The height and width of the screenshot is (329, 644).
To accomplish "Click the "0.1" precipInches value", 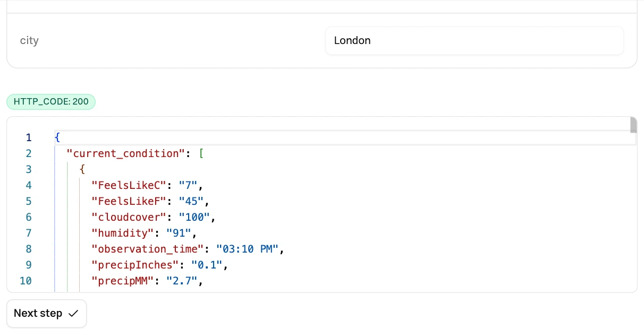I will [x=207, y=265].
